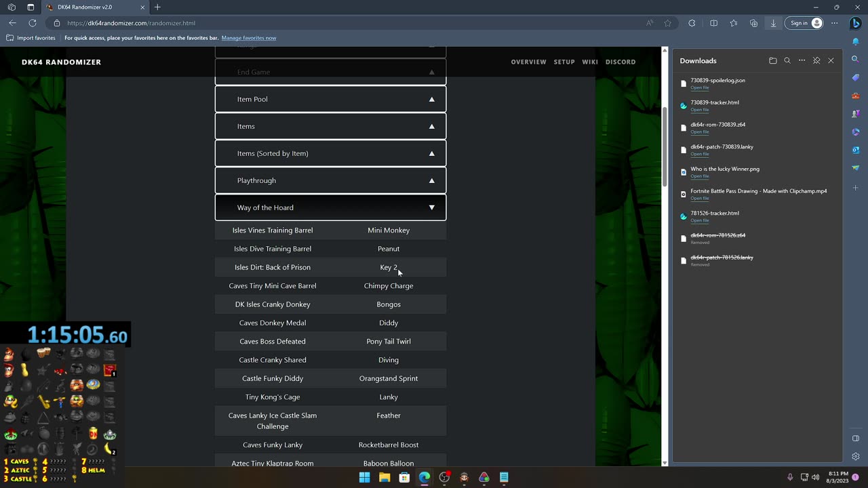Select the DK64 Randomizer v2.0 browser tab

pos(95,7)
